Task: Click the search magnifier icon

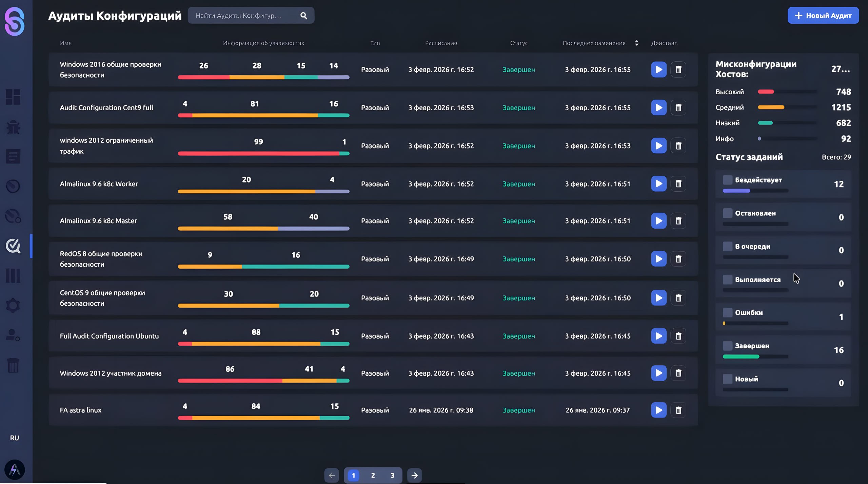Action: click(303, 16)
